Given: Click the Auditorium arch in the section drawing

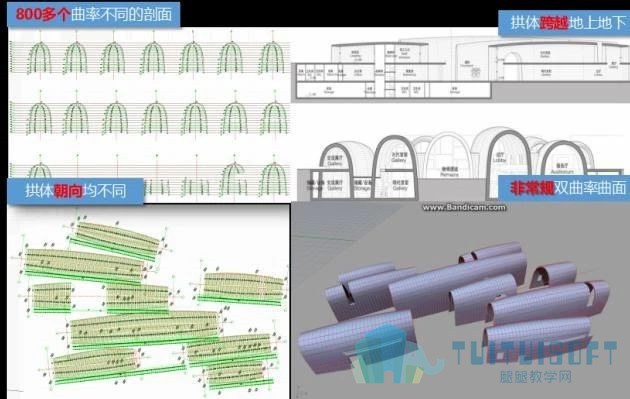Looking at the screenshot, I should coord(562,160).
